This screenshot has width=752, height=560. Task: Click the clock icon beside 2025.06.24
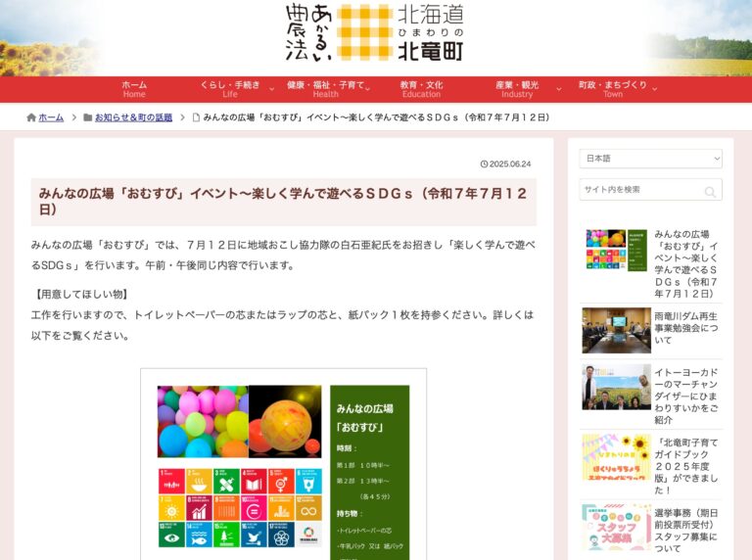[484, 163]
